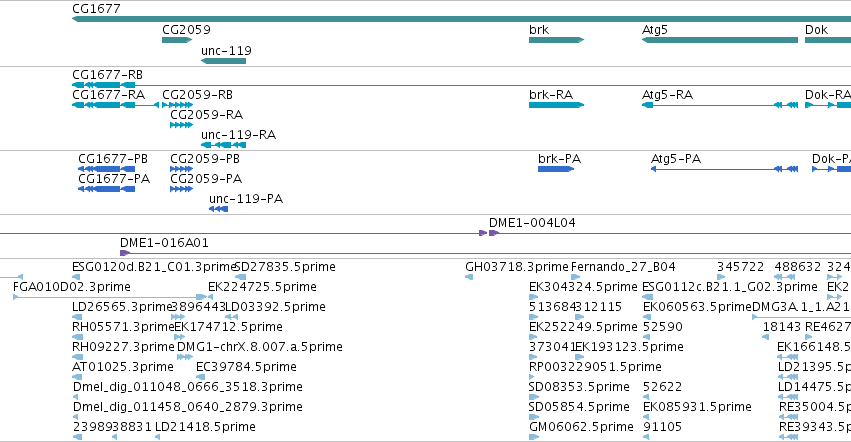The width and height of the screenshot is (851, 442).
Task: Select EST EK224725.5prime
Action: pyautogui.click(x=262, y=287)
